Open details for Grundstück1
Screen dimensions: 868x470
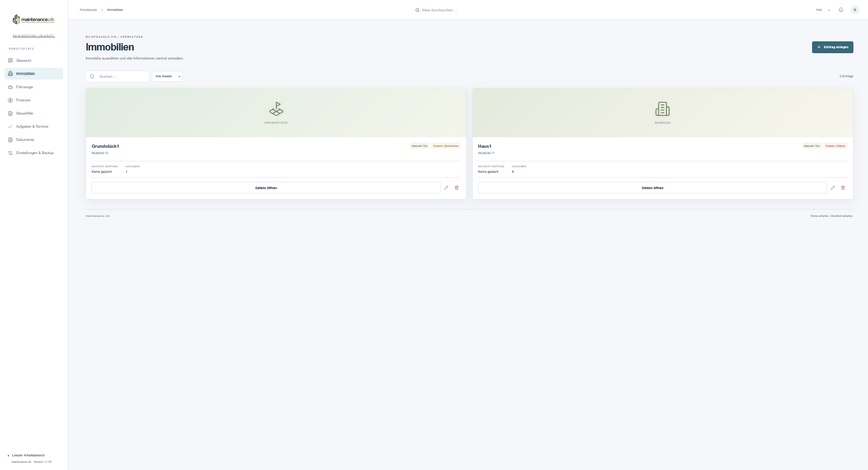[x=266, y=188]
